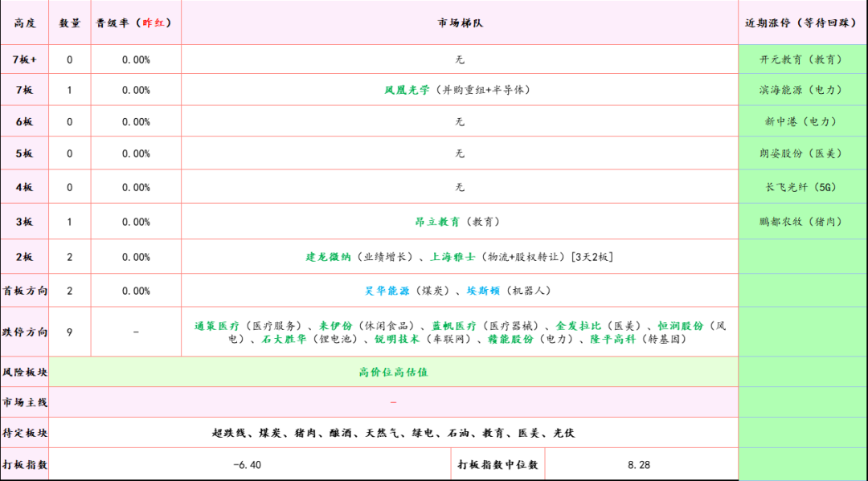Select the 昊华能源 stock name
This screenshot has height=481, width=868.
(387, 291)
